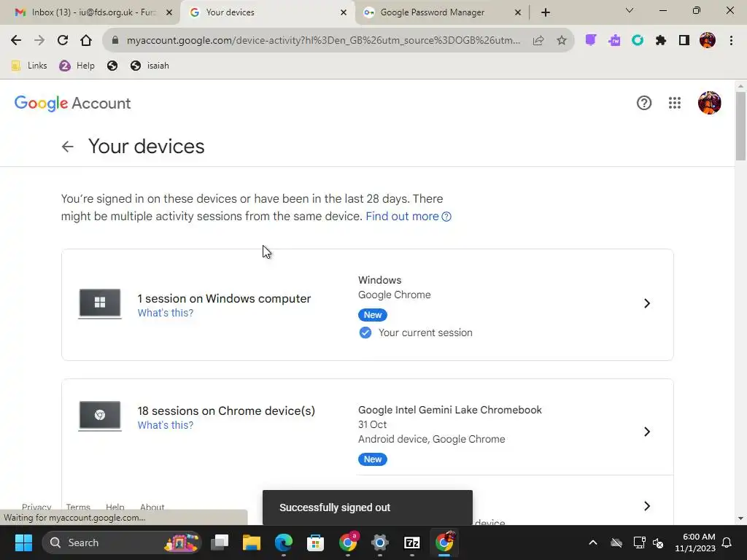Open the Google apps grid
Image resolution: width=747 pixels, height=560 pixels.
[x=675, y=103]
